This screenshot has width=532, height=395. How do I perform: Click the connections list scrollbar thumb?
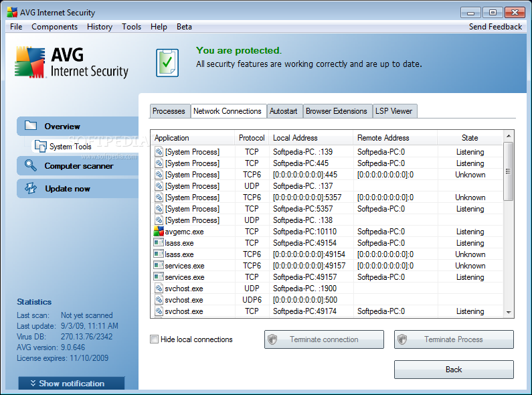coord(508,171)
